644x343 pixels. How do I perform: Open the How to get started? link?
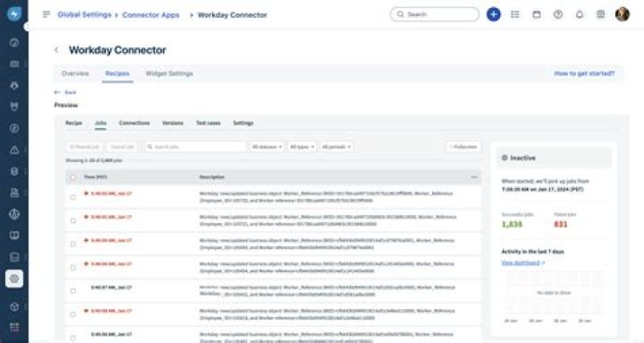click(x=584, y=73)
